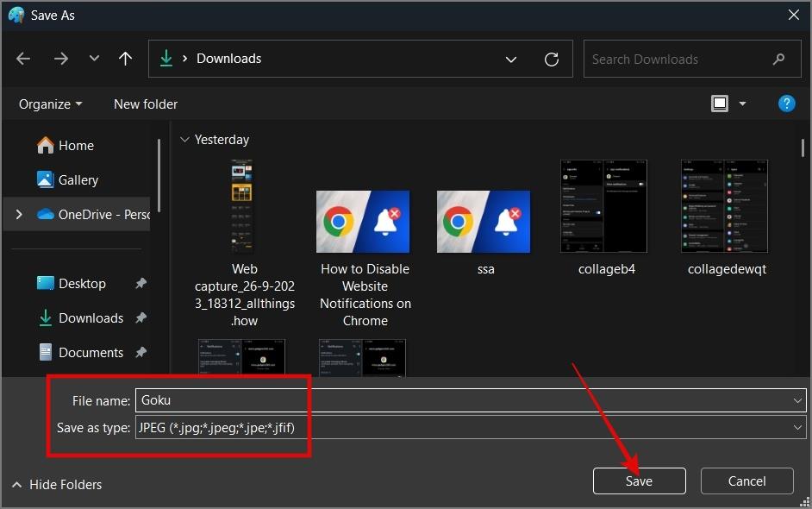Select the ssa image thumbnail
This screenshot has width=812, height=509.
[484, 222]
